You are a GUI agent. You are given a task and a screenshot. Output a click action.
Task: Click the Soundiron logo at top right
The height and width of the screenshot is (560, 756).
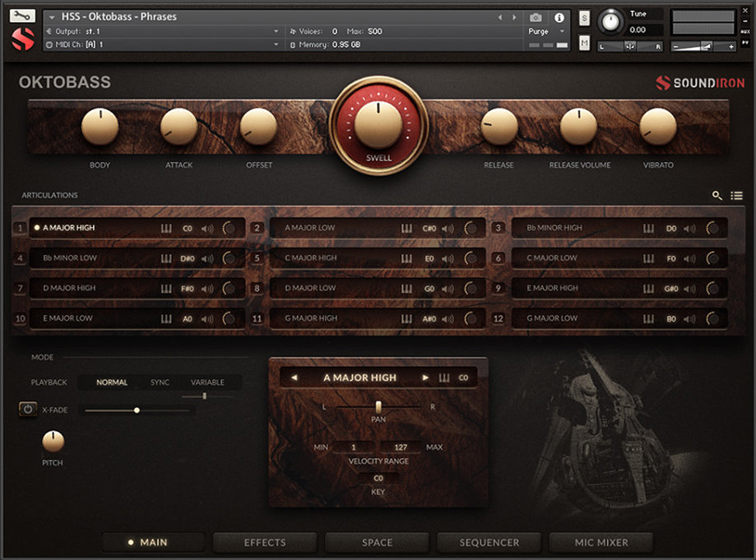pos(700,83)
